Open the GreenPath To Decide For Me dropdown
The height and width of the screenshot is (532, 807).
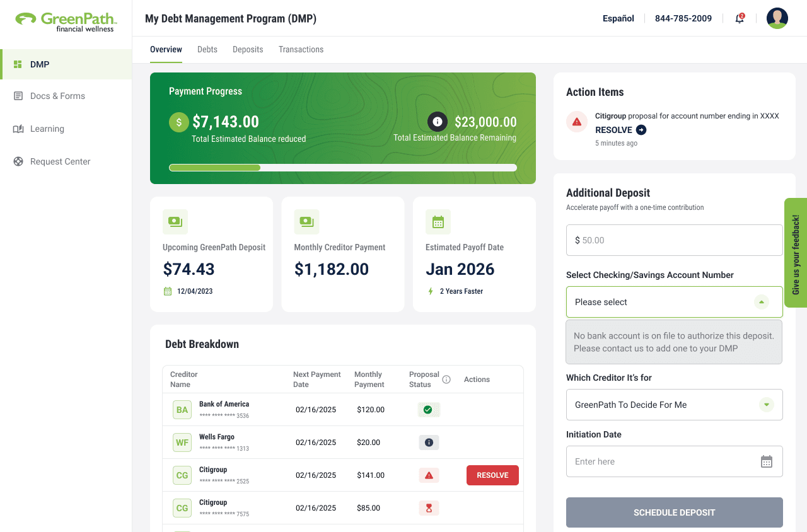click(675, 405)
